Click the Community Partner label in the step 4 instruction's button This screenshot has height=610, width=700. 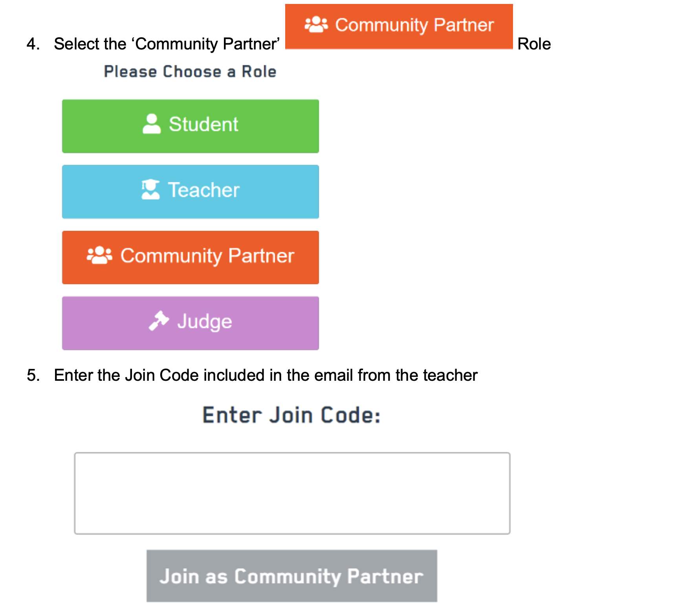(414, 25)
